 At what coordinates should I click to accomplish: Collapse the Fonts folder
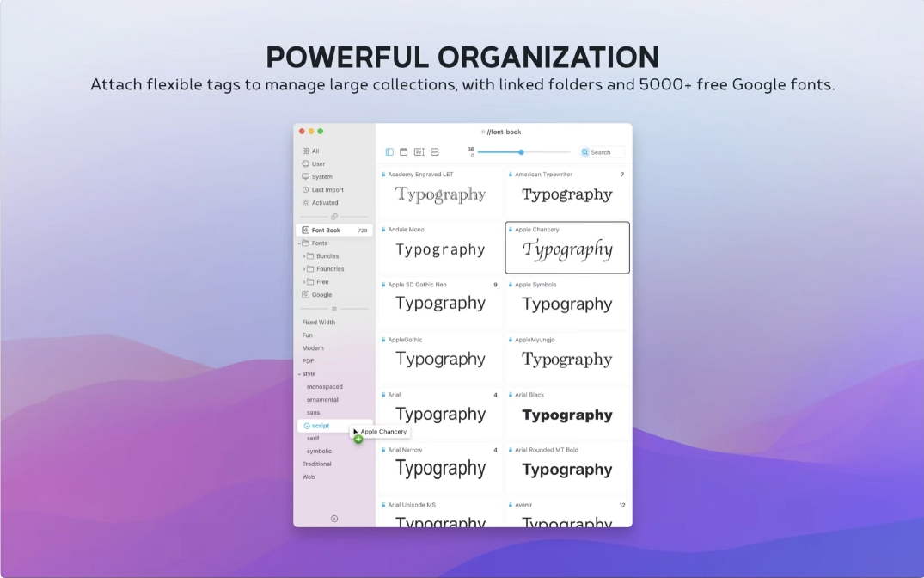299,243
